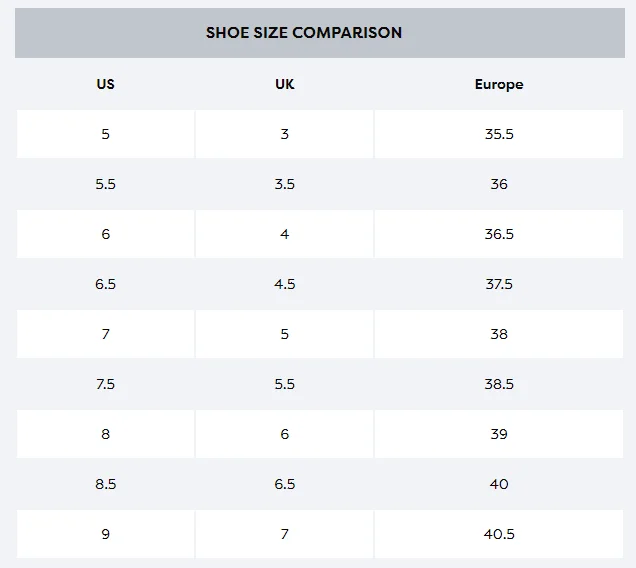Screen dimensions: 636x568
Task: Click Europe size 38 cell
Action: point(498,334)
